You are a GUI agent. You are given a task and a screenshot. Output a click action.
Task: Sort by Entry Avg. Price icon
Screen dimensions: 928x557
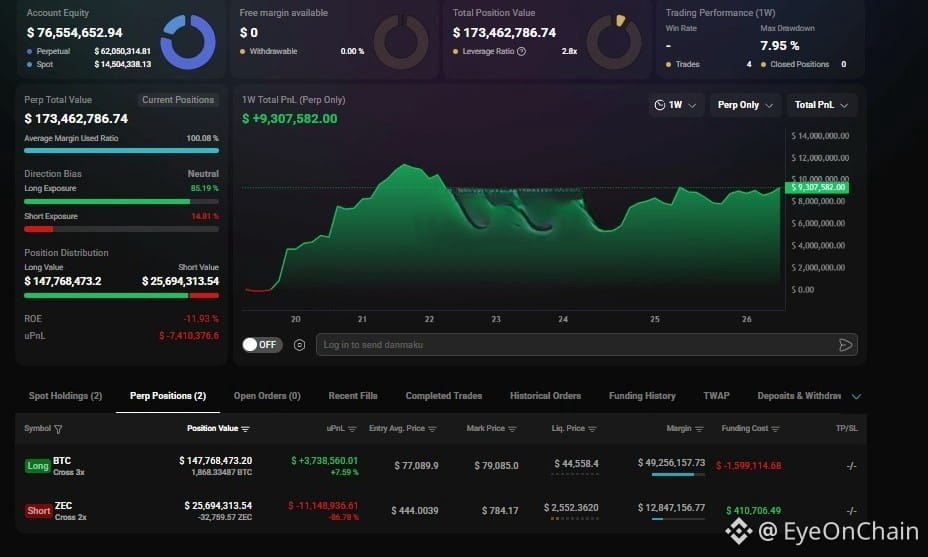tap(432, 429)
